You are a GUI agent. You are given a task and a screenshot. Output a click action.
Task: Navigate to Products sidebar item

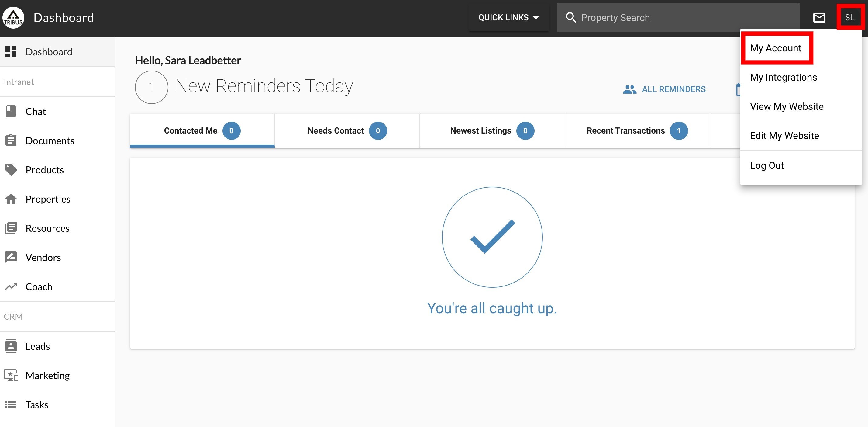pyautogui.click(x=57, y=170)
